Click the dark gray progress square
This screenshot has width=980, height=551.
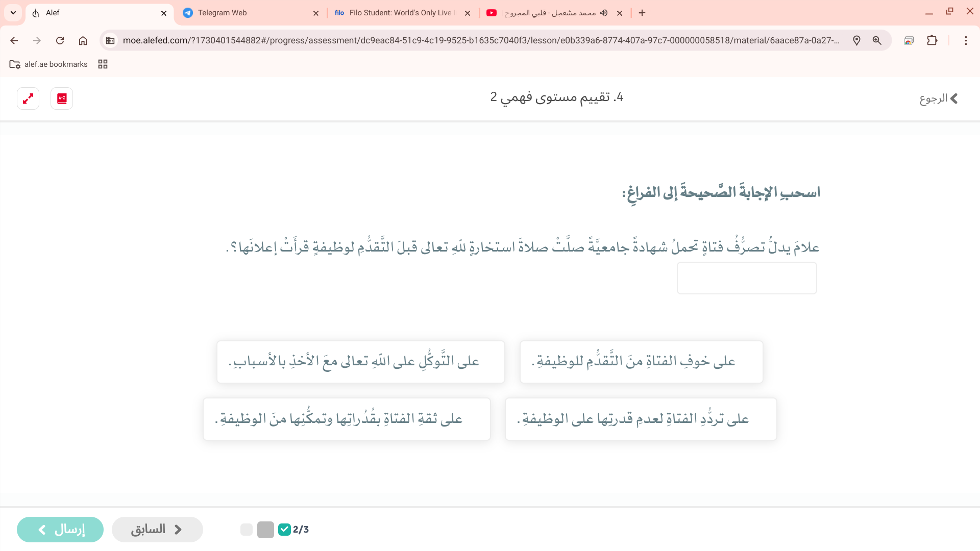tap(265, 530)
